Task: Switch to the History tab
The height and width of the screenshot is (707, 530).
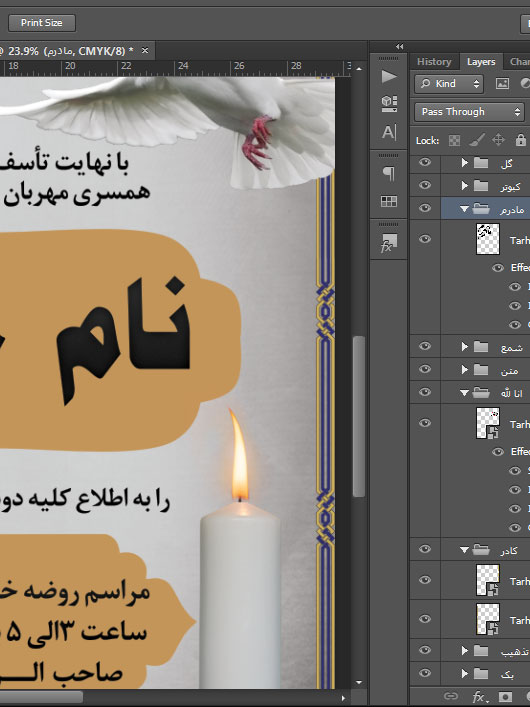Action: 434,62
